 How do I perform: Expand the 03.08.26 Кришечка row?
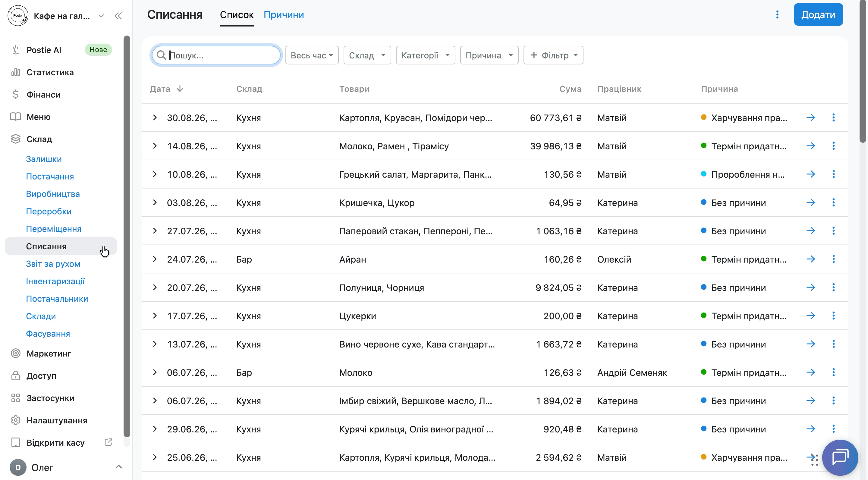(x=155, y=202)
